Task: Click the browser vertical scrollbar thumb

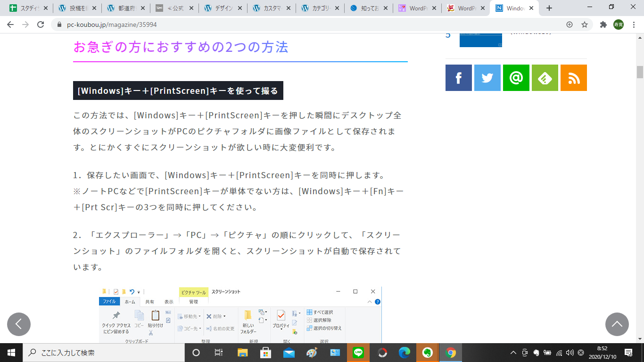Action: [x=640, y=72]
